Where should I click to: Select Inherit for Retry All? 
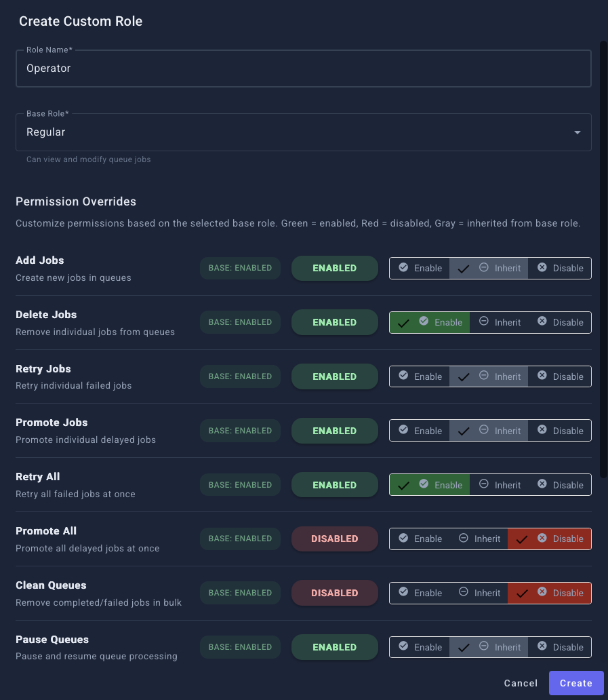[499, 485]
